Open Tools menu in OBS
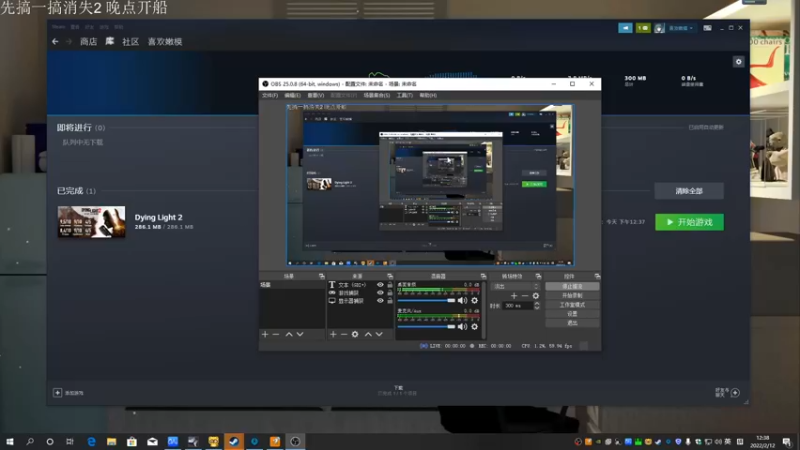Viewport: 800px width, 450px height. (x=405, y=95)
